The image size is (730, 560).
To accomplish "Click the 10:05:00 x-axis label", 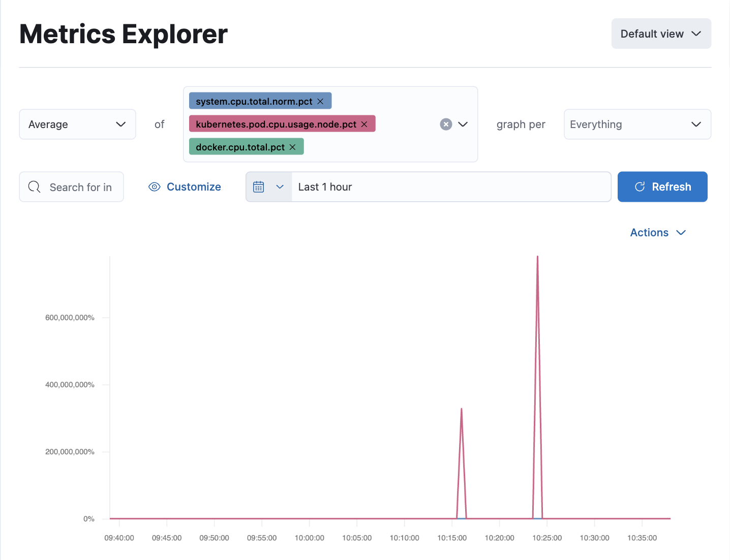I will [357, 538].
